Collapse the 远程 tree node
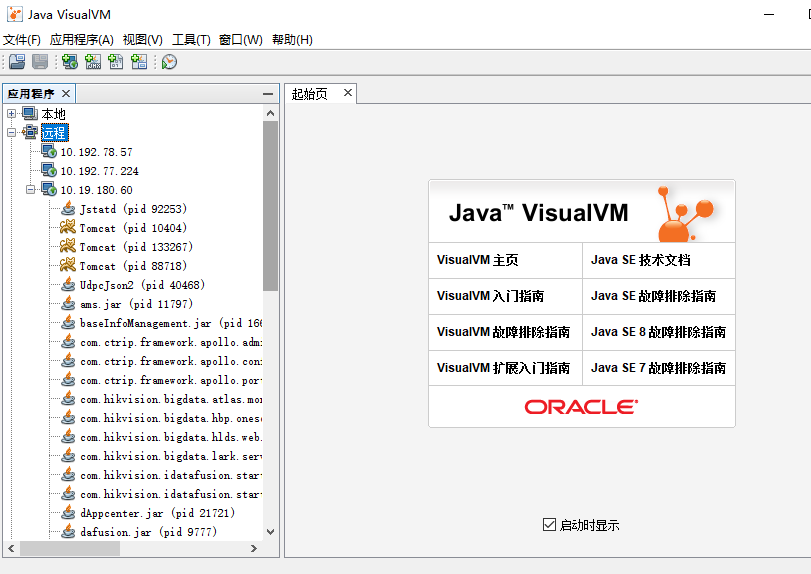This screenshot has height=574, width=811. [11, 132]
